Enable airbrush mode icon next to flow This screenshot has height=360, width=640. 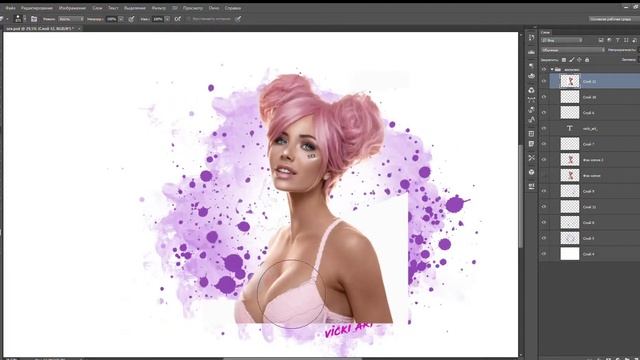(178, 19)
